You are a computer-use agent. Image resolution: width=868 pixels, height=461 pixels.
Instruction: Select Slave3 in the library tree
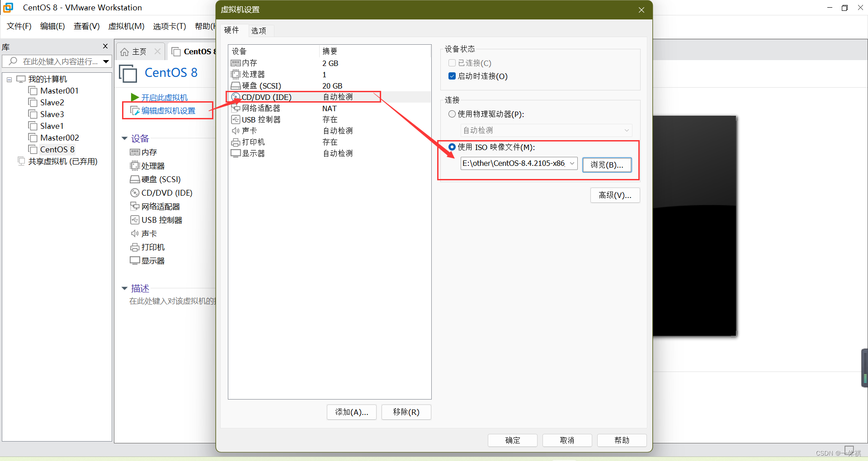click(52, 114)
